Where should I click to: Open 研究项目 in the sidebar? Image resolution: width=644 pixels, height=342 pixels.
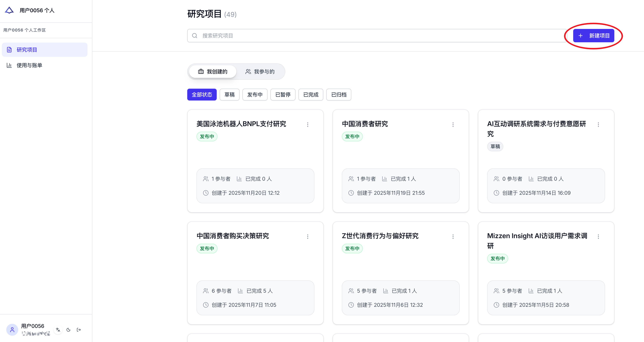point(45,50)
